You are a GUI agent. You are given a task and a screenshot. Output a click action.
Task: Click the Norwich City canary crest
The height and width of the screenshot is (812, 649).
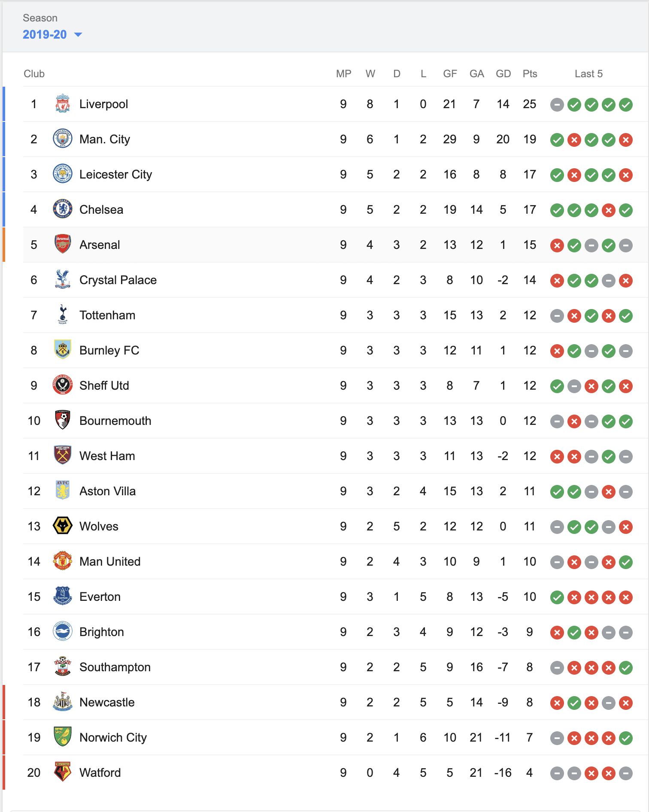pyautogui.click(x=63, y=737)
